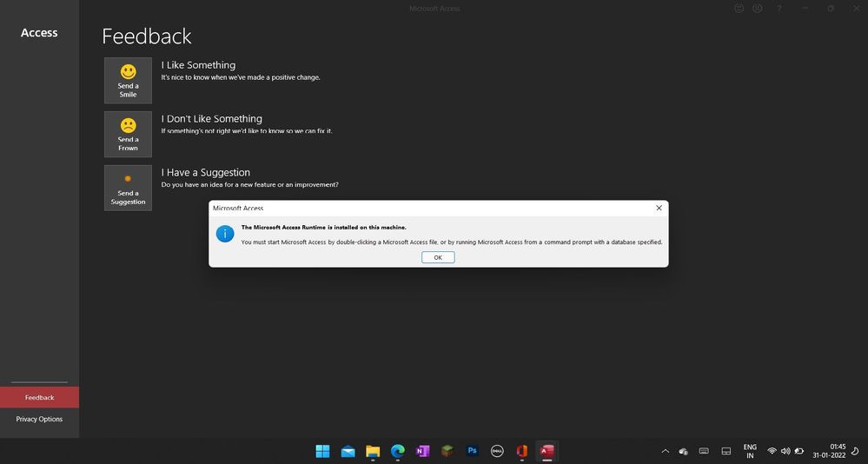Click the battery tray icon
The height and width of the screenshot is (464, 868).
tap(799, 451)
